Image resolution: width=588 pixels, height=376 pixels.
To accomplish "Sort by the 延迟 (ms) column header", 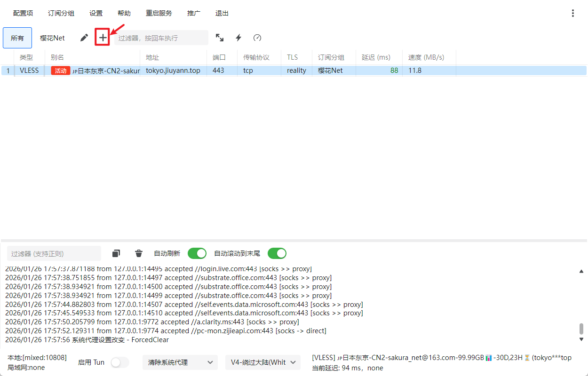I will coord(376,57).
